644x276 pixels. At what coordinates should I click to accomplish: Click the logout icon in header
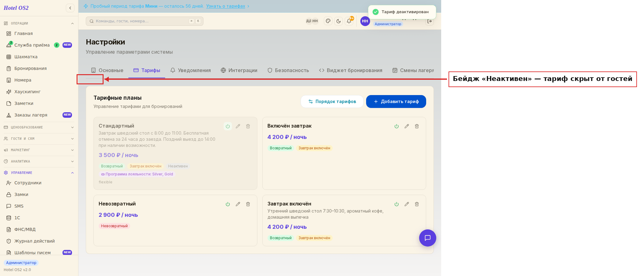tap(430, 21)
